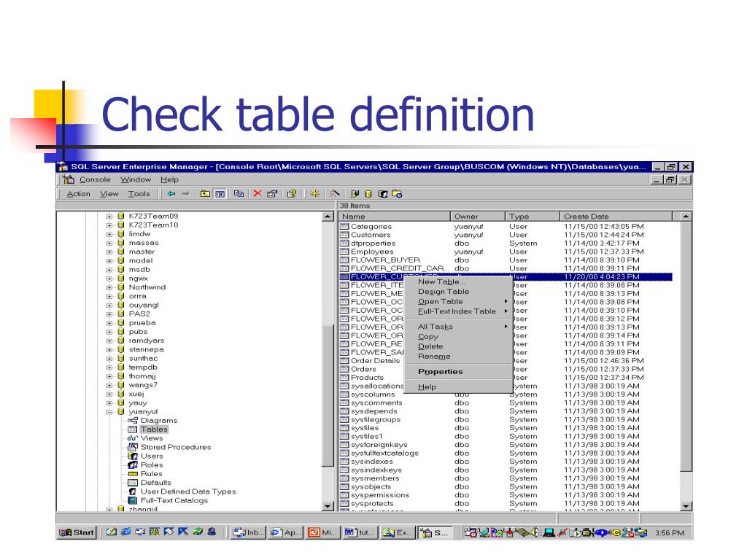Click the red X Delete toolbar icon
This screenshot has height=560, width=747.
point(258,193)
